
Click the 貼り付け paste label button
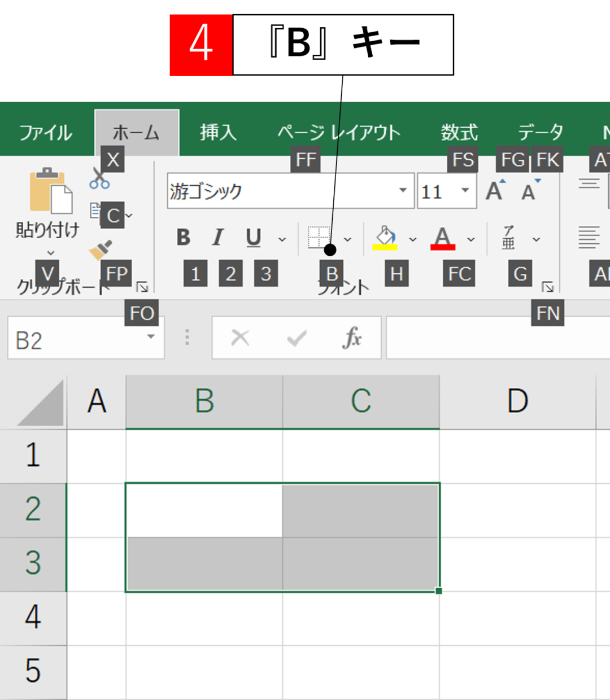[x=47, y=230]
